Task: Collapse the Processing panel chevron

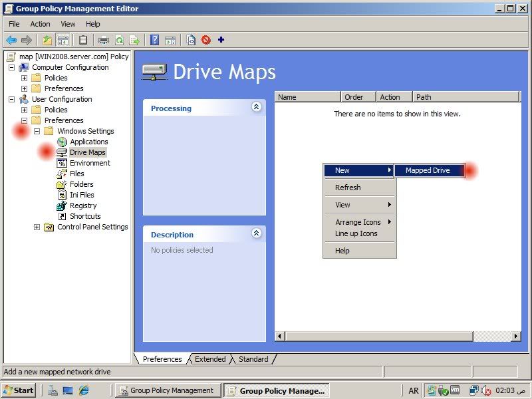Action: click(257, 107)
